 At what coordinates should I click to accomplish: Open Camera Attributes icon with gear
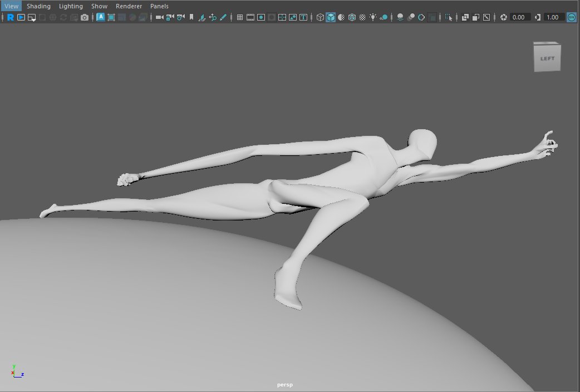(x=180, y=17)
